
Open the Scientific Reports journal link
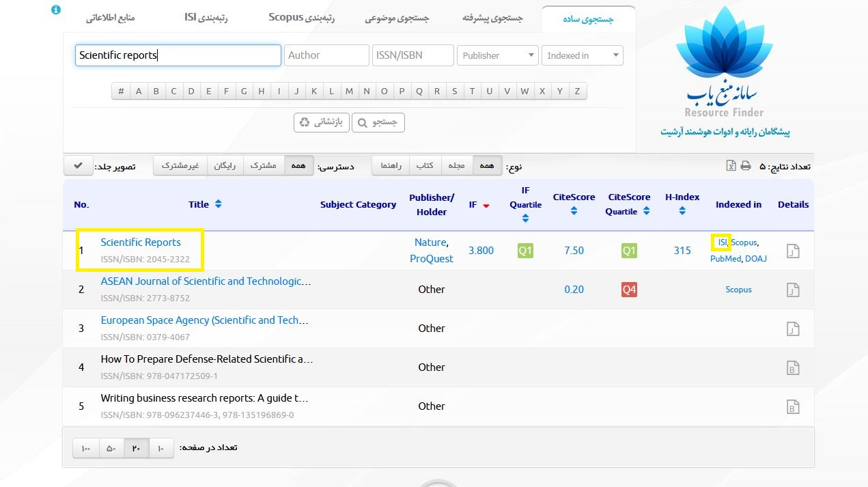141,242
